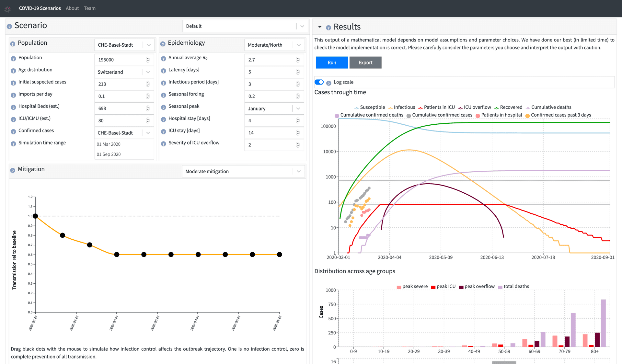Collapse the Results panel triangle
The height and width of the screenshot is (364, 622).
pyautogui.click(x=320, y=27)
